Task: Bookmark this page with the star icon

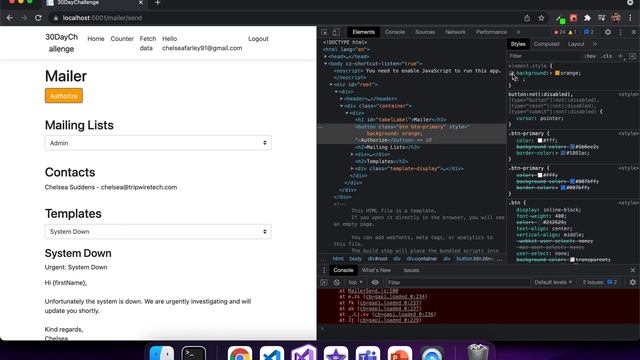Action: click(541, 18)
